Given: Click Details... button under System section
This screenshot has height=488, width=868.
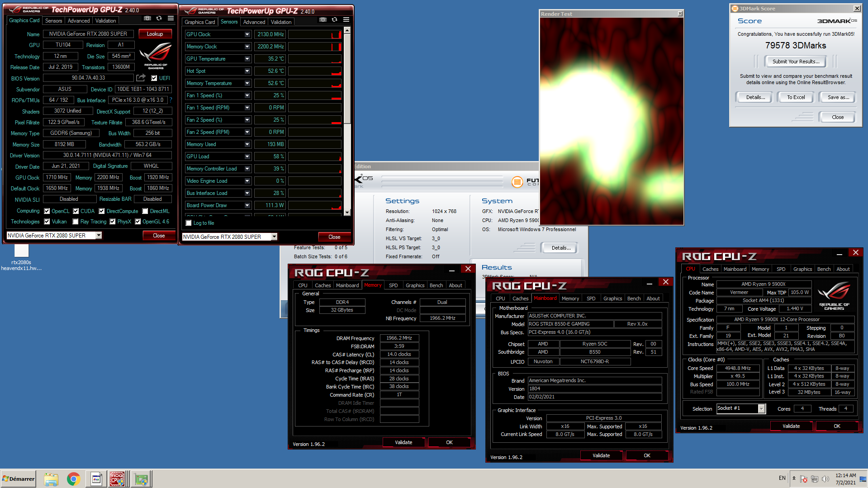Looking at the screenshot, I should click(x=561, y=248).
